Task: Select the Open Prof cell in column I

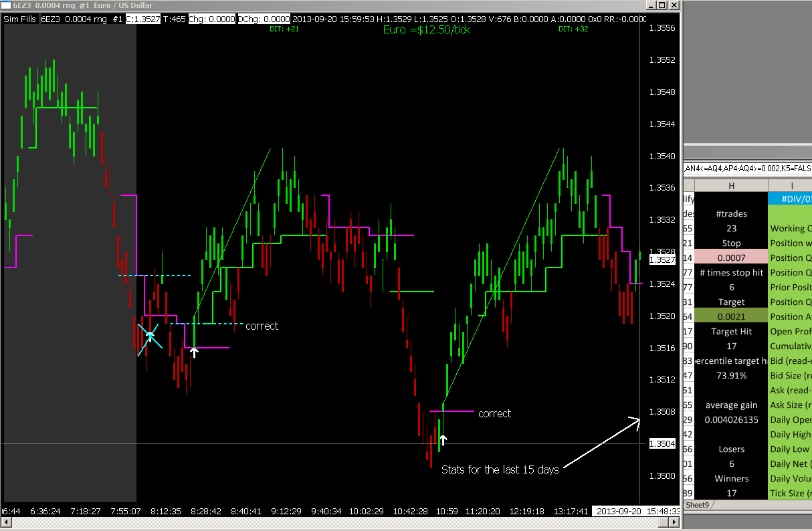Action: click(791, 332)
